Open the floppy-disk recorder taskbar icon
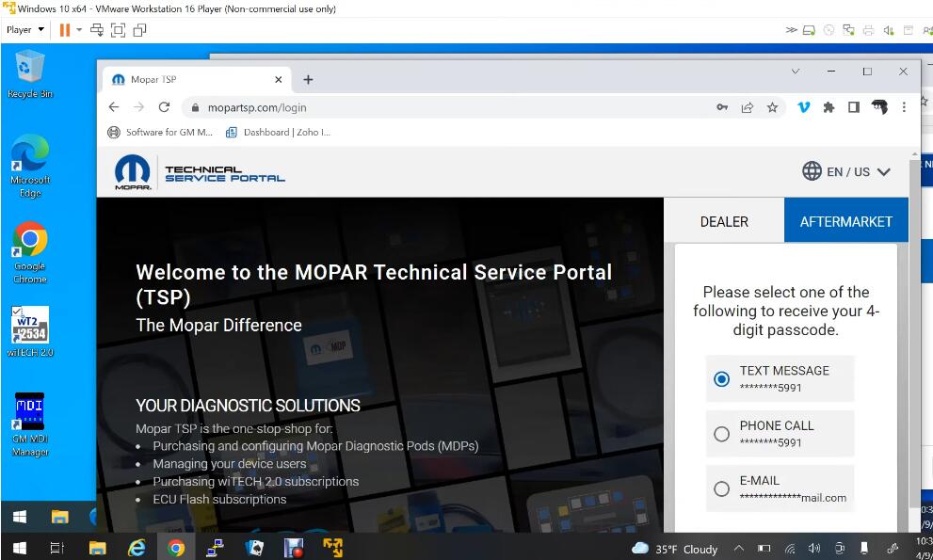The height and width of the screenshot is (560, 933). pos(294,548)
